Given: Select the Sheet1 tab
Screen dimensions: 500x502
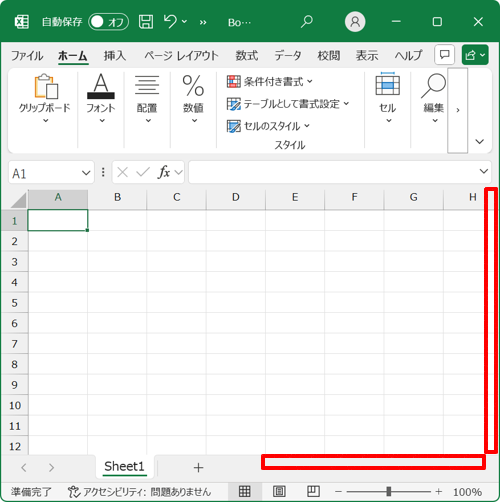Looking at the screenshot, I should (124, 467).
